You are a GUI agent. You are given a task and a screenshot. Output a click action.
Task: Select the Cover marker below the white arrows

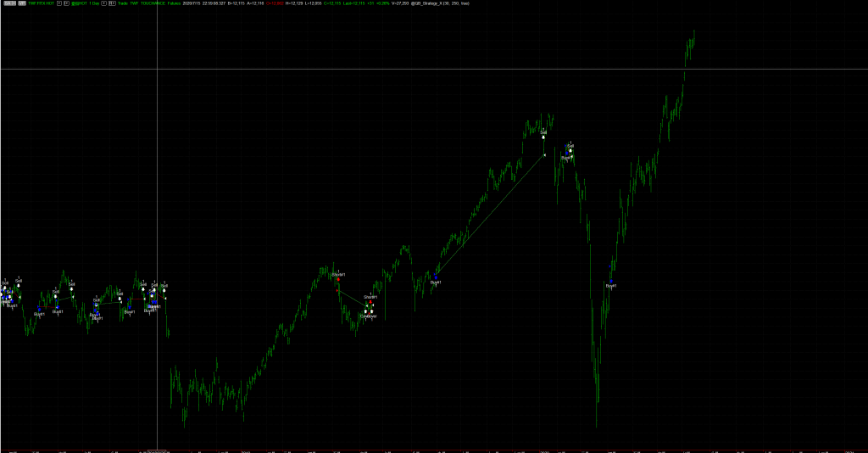pyautogui.click(x=369, y=316)
